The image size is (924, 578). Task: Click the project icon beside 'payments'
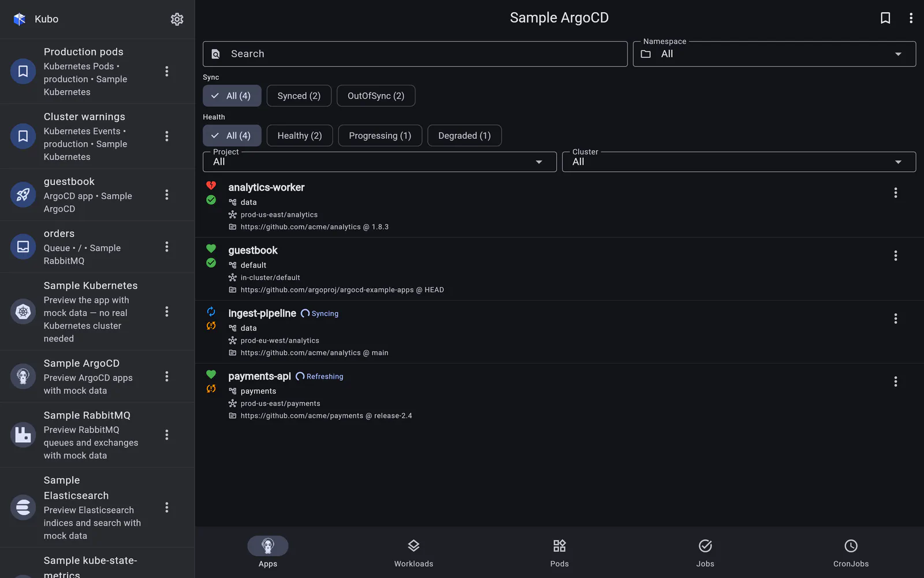coord(233,391)
